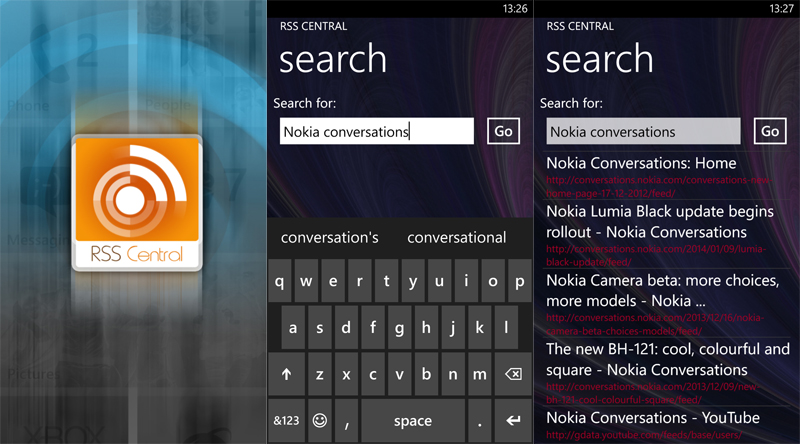Tap Go in the search results screen
The image size is (800, 444).
(x=770, y=131)
